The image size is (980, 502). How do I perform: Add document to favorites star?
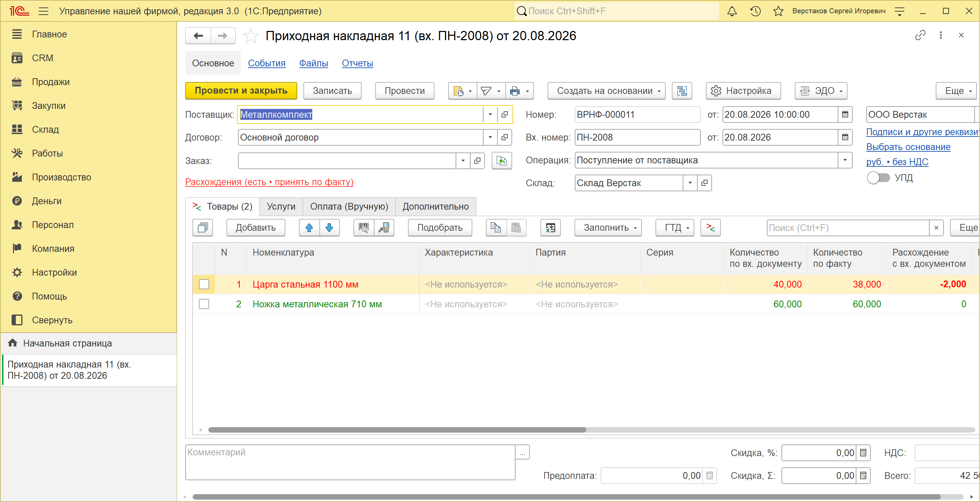[251, 36]
